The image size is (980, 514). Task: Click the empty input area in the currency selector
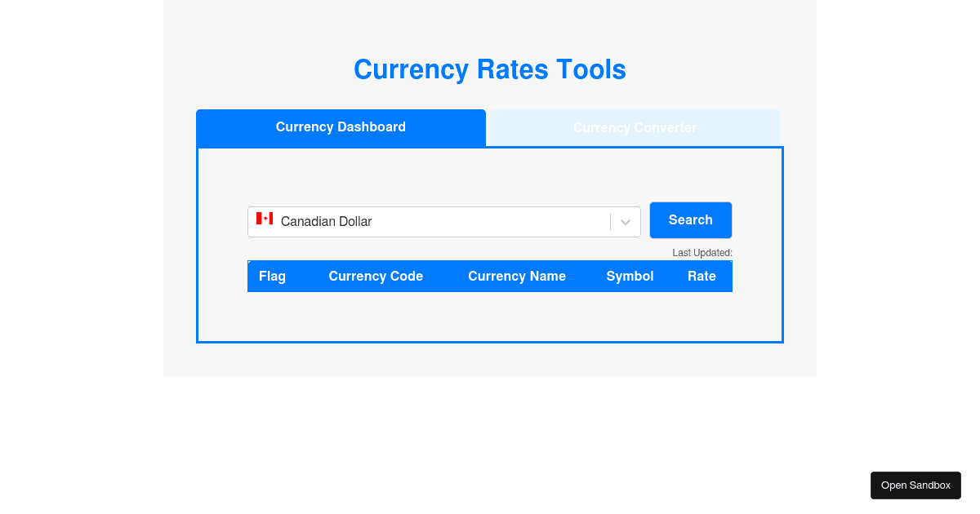(x=490, y=222)
